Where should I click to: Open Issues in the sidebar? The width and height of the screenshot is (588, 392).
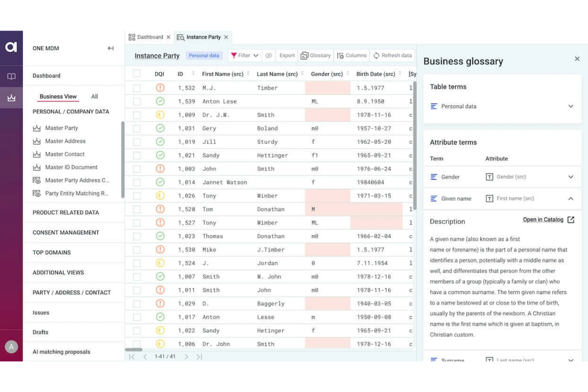coord(41,313)
